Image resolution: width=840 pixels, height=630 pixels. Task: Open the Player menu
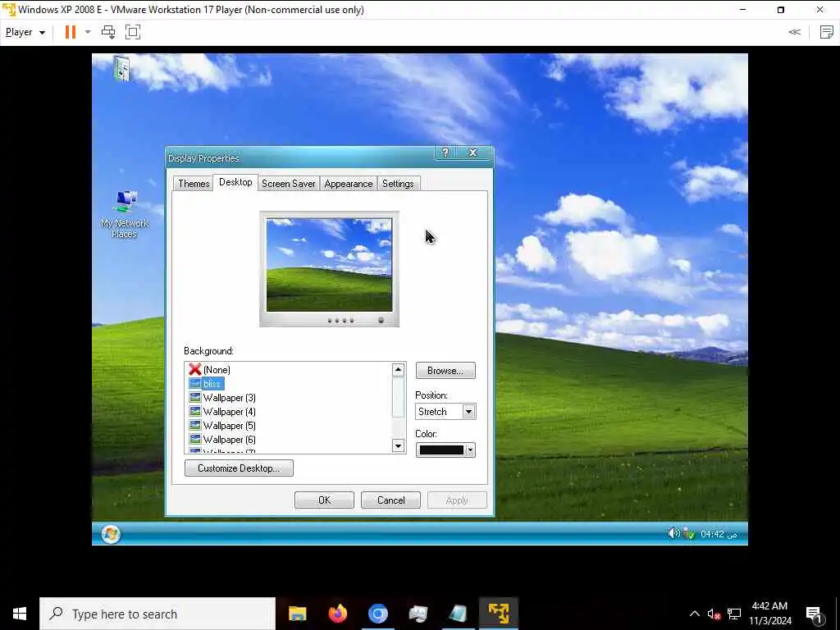coord(25,32)
